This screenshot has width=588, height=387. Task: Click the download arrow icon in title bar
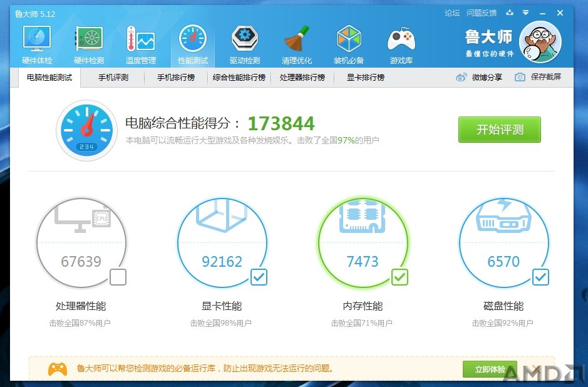pyautogui.click(x=509, y=13)
